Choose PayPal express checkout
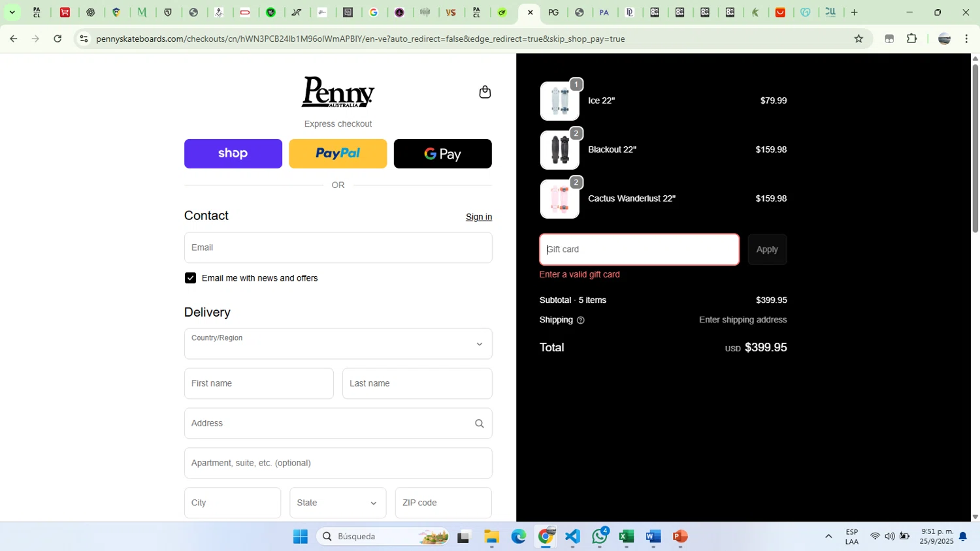This screenshot has height=551, width=980. click(338, 153)
